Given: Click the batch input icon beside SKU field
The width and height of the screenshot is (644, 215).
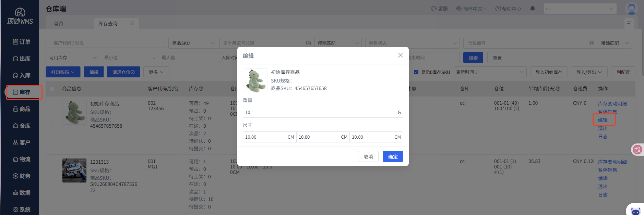Looking at the screenshot, I should pos(308,43).
